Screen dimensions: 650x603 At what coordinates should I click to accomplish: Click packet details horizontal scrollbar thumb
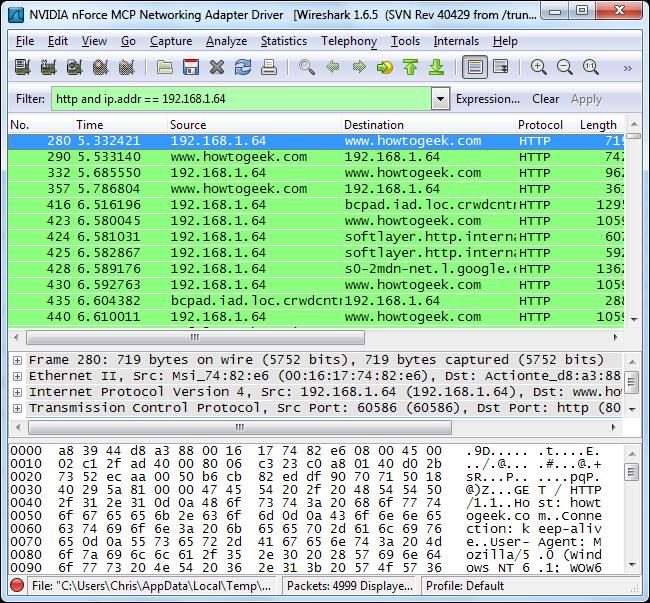click(x=240, y=427)
